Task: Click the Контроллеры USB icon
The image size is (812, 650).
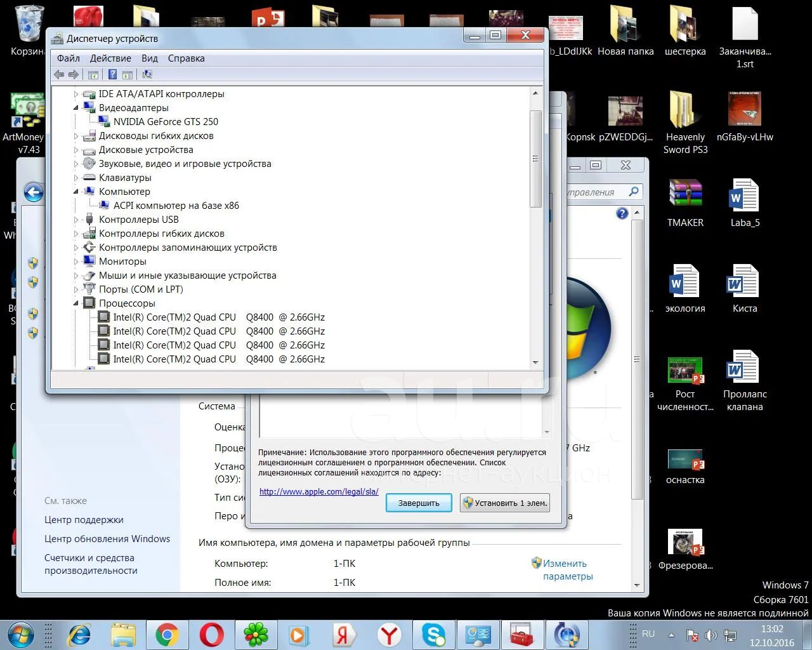Action: tap(89, 220)
